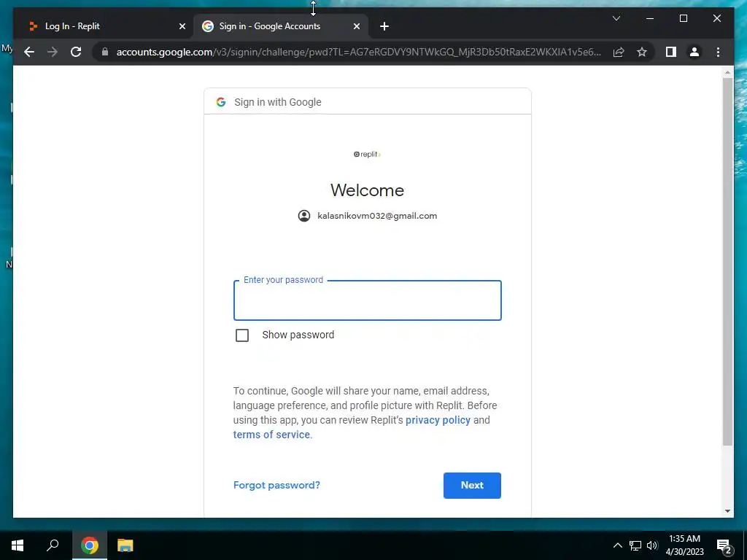Reload the Google sign-in page

coord(76,52)
